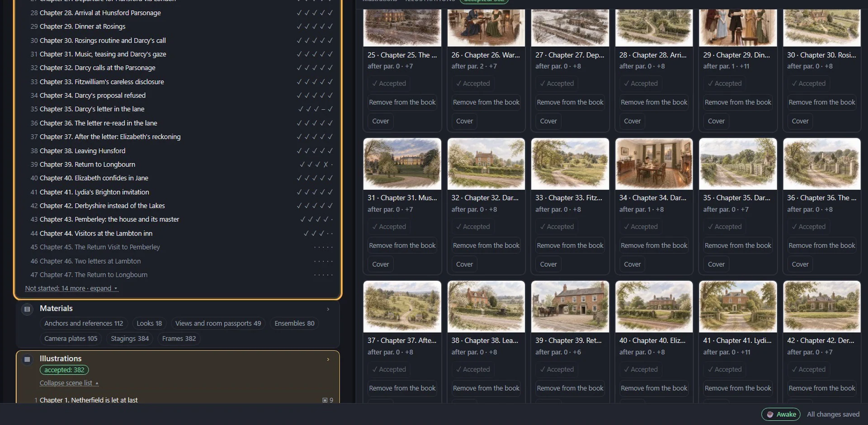This screenshot has width=868, height=425.
Task: Open the Frames 382 chip
Action: pos(179,339)
